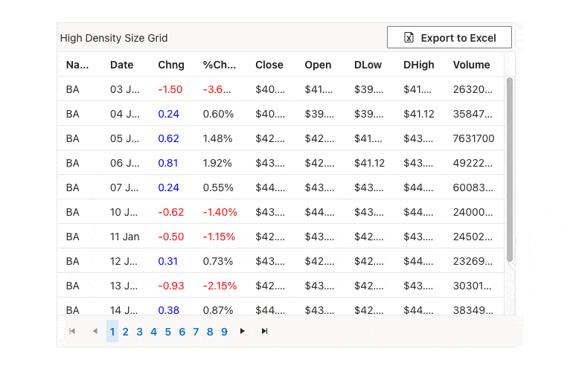This screenshot has width=573, height=392.
Task: Click the Export to Excel button
Action: [x=449, y=37]
